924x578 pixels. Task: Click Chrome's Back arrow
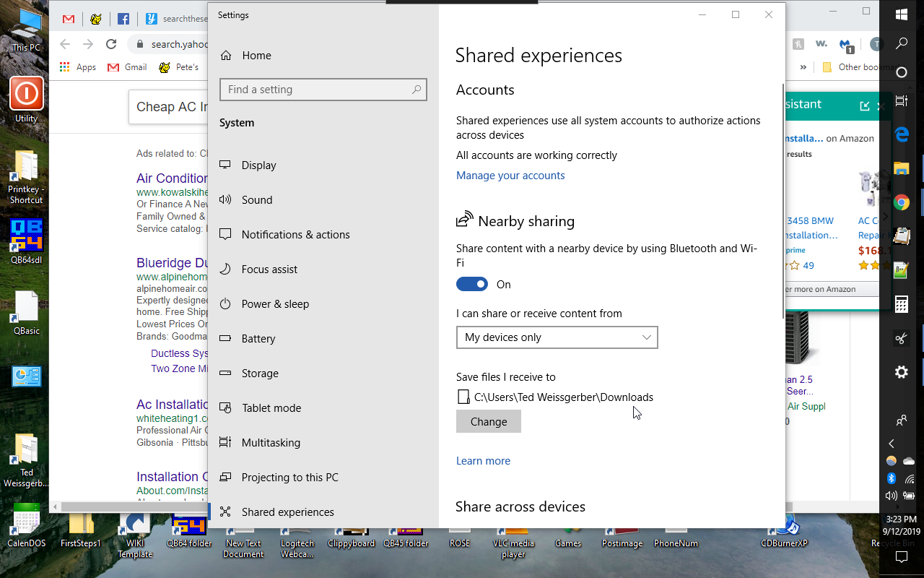point(65,44)
